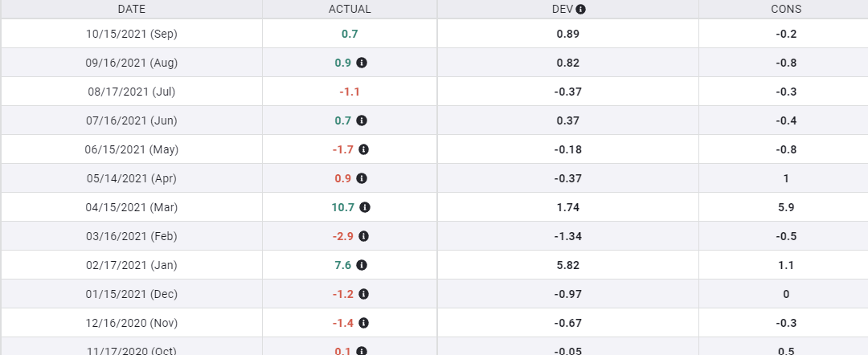Select the 10/15/2021 (Sep) date row
The height and width of the screenshot is (355, 868).
click(132, 34)
